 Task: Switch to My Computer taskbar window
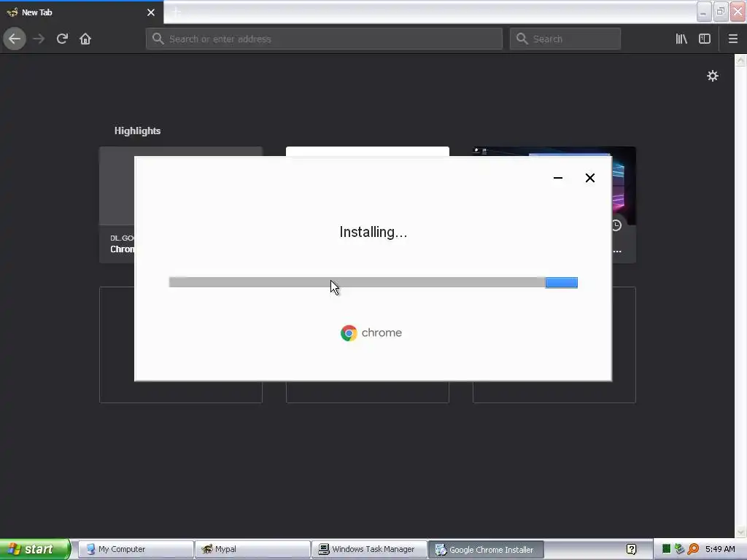(x=136, y=549)
